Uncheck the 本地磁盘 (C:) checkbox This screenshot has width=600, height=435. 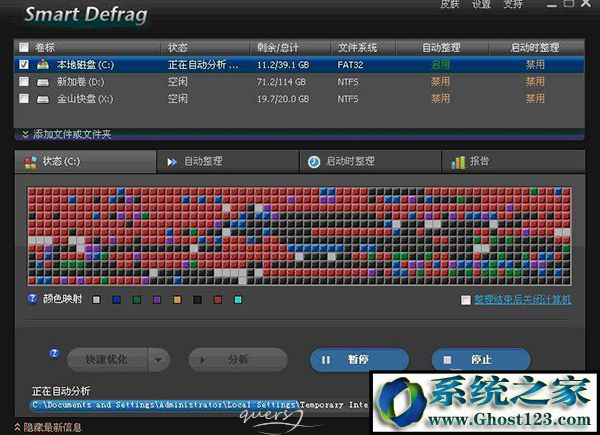pyautogui.click(x=24, y=64)
